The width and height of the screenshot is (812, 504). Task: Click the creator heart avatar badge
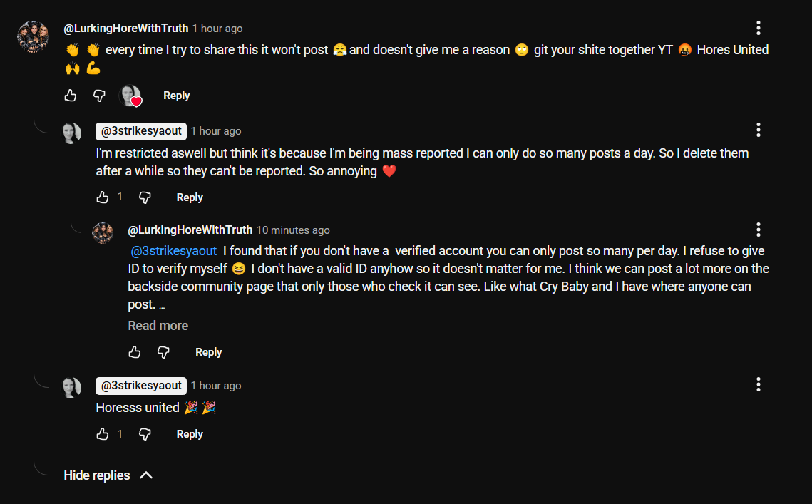[130, 96]
